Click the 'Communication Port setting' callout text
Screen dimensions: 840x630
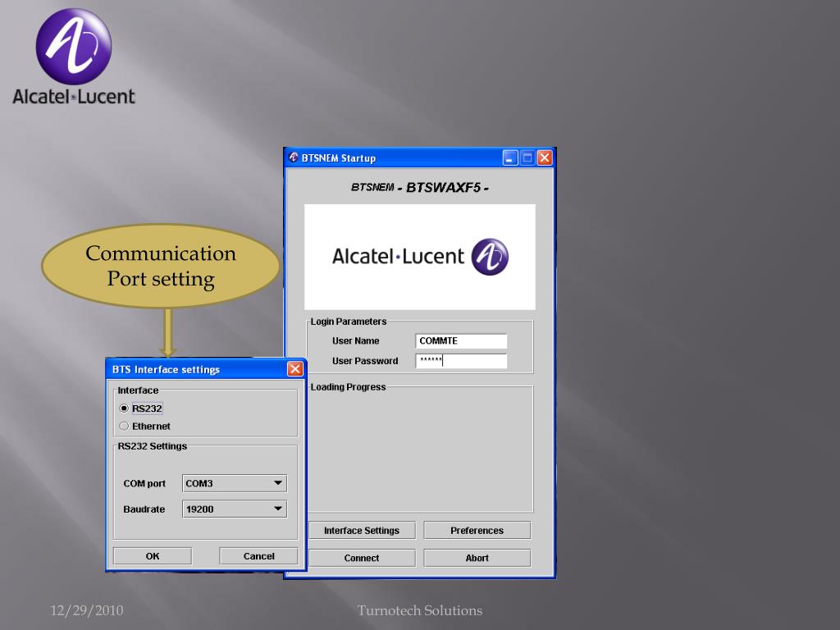pyautogui.click(x=161, y=266)
